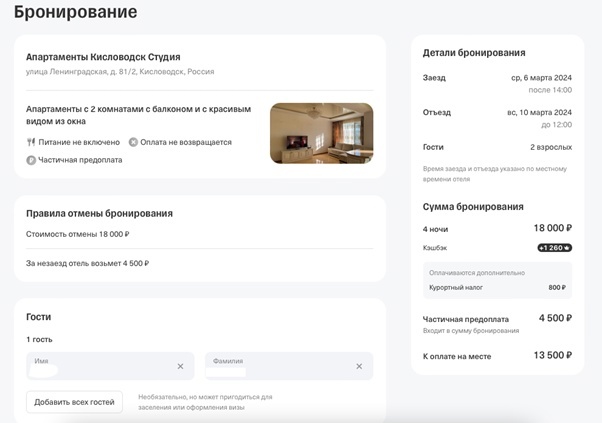Screen dimensions: 602x423
Task: Open the apartment room photo thumbnail
Action: pos(322,133)
